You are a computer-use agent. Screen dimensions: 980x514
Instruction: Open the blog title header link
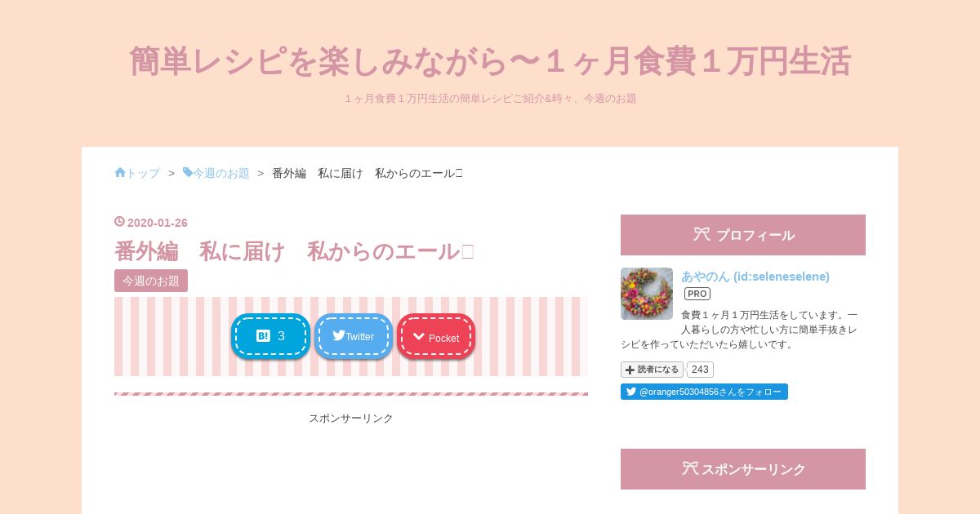point(490,61)
